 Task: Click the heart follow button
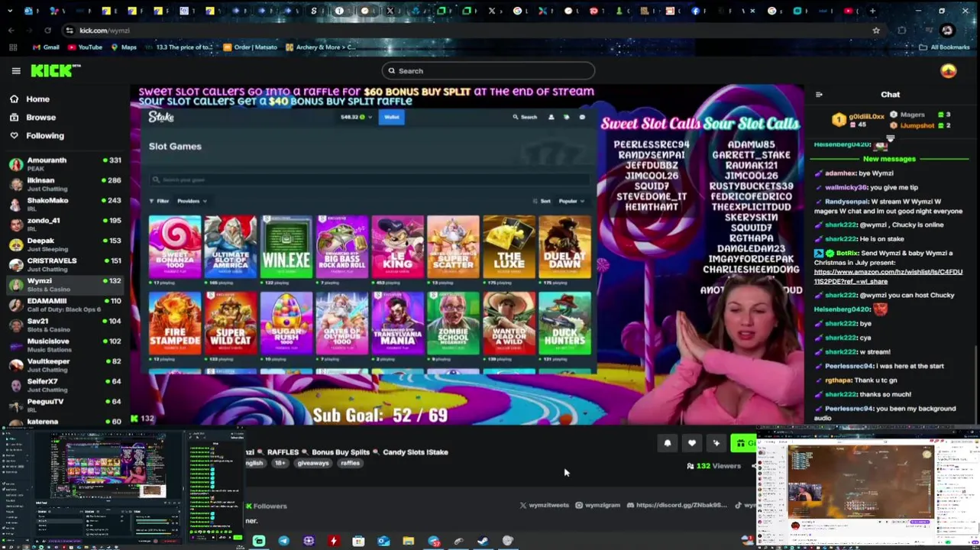coord(692,443)
